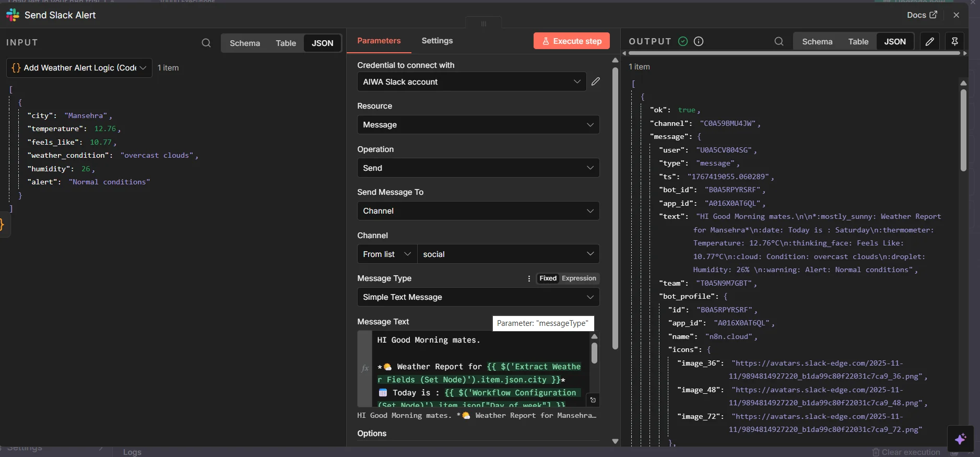Search the input data

point(206,43)
